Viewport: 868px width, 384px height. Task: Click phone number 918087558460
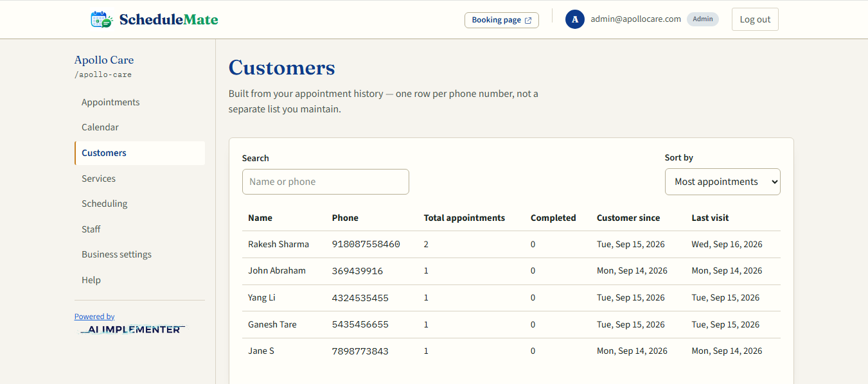(366, 244)
